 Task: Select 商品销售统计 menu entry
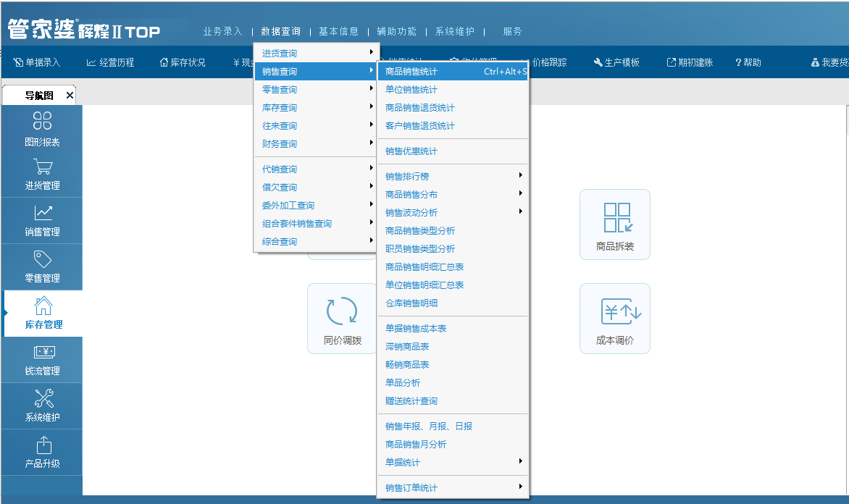click(x=453, y=71)
